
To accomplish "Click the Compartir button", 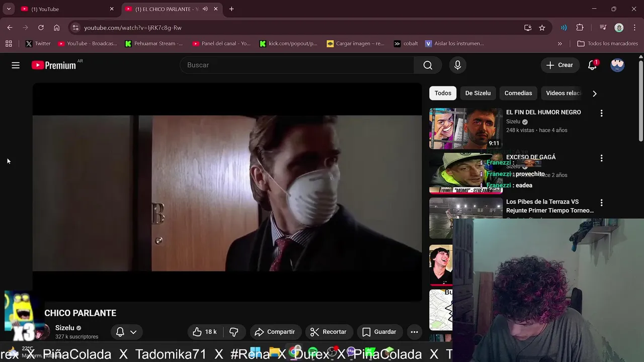I will coord(275,332).
